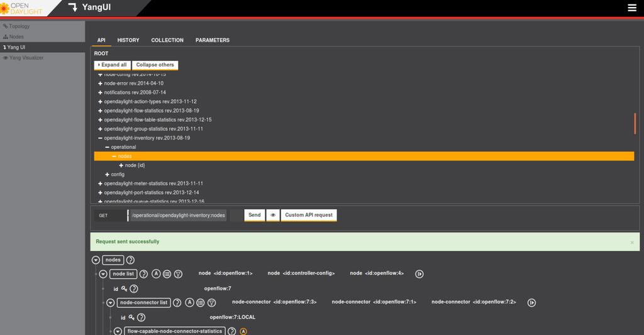Collapse opendaylight-inventory rev.2013-08-19

[100, 138]
